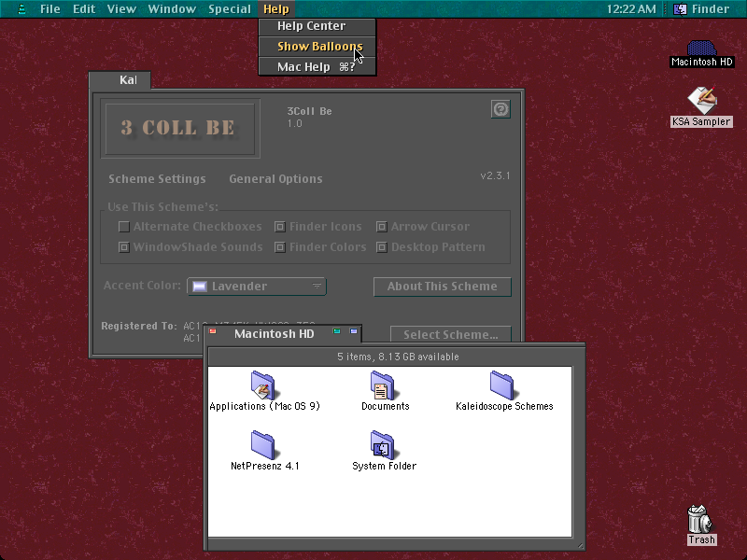Select the NetPresenz 4.1 folder icon
This screenshot has height=560, width=747.
coord(263,445)
